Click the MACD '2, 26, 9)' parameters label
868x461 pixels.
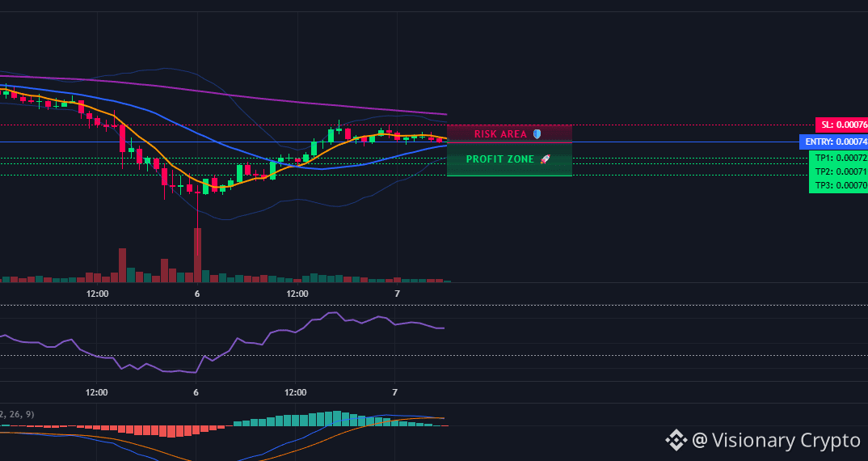point(17,414)
